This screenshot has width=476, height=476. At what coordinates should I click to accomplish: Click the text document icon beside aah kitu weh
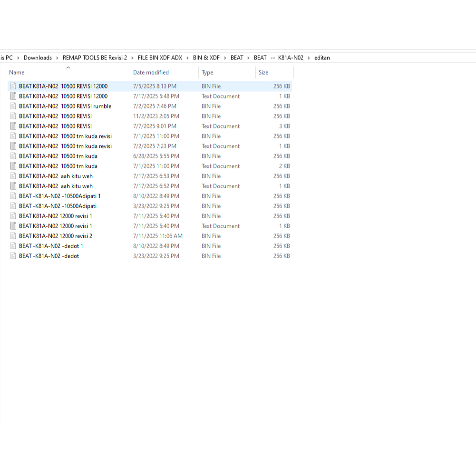[x=13, y=186]
